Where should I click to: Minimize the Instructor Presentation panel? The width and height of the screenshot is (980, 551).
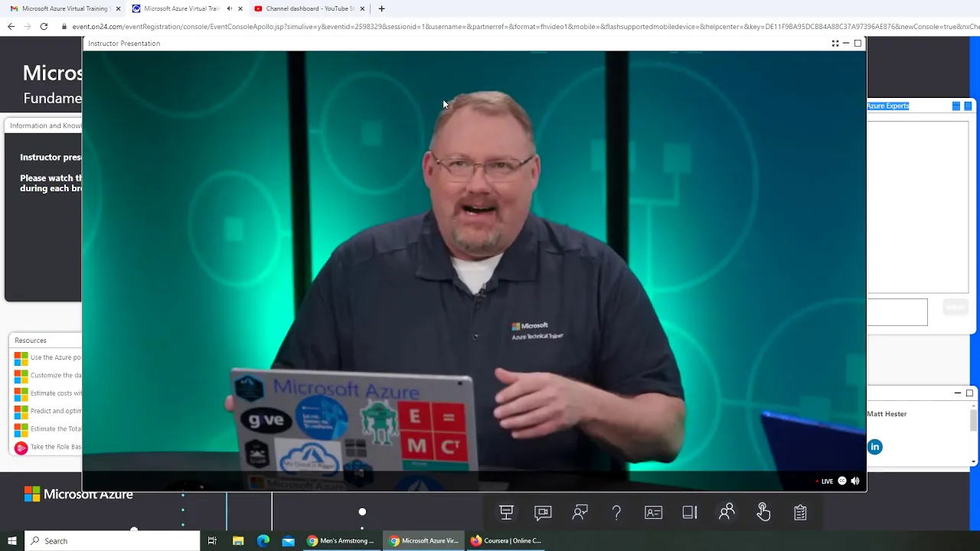(846, 44)
